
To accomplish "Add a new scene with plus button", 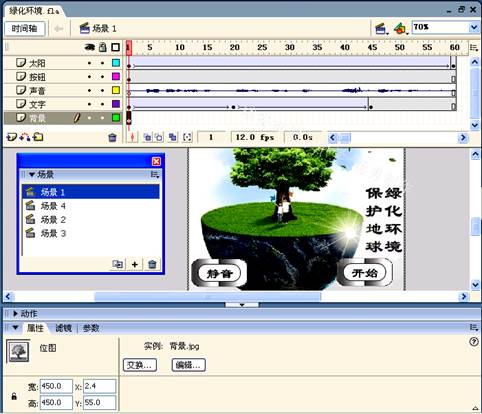I will click(135, 264).
